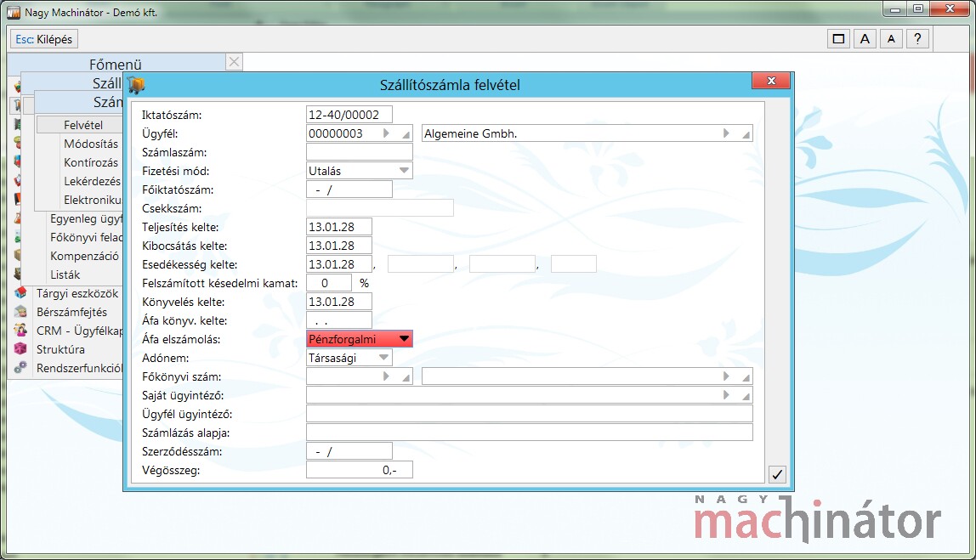Click the Végösszeg amount field
976x560 pixels.
(x=359, y=470)
